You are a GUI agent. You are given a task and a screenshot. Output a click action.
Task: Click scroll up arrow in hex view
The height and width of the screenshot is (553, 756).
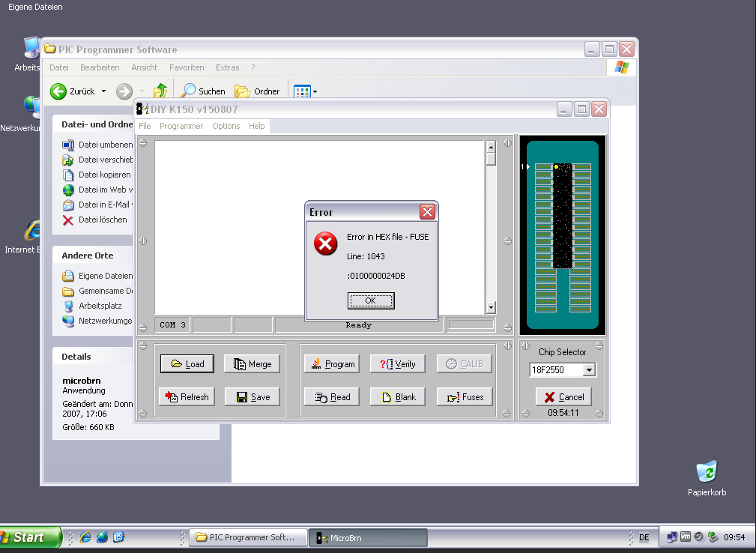tap(491, 147)
